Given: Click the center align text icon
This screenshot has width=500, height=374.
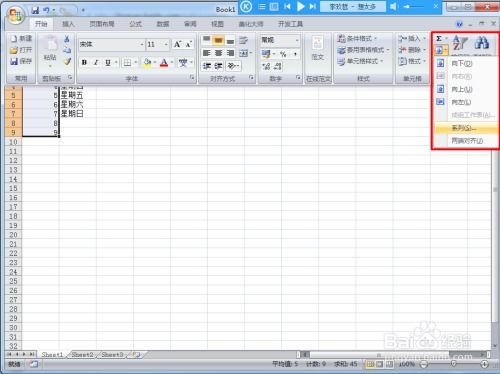Looking at the screenshot, I should [218, 53].
